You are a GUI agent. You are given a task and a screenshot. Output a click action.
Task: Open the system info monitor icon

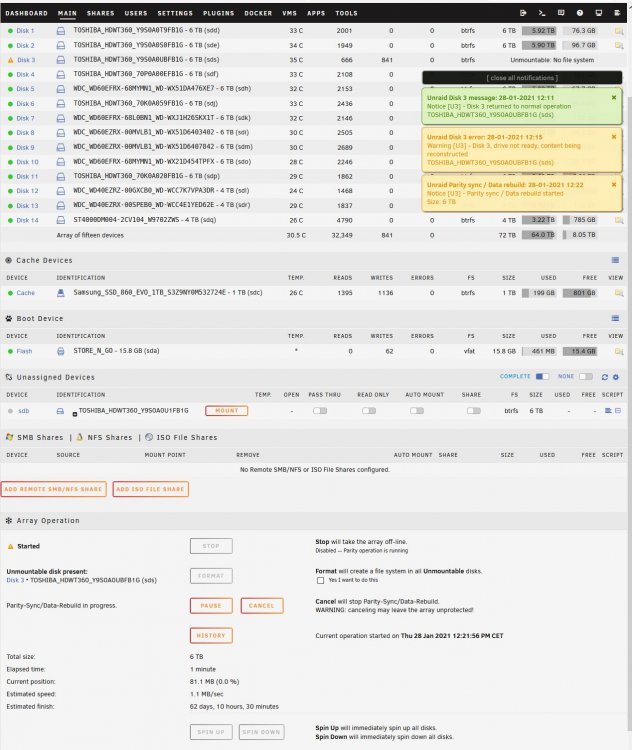[x=599, y=13]
